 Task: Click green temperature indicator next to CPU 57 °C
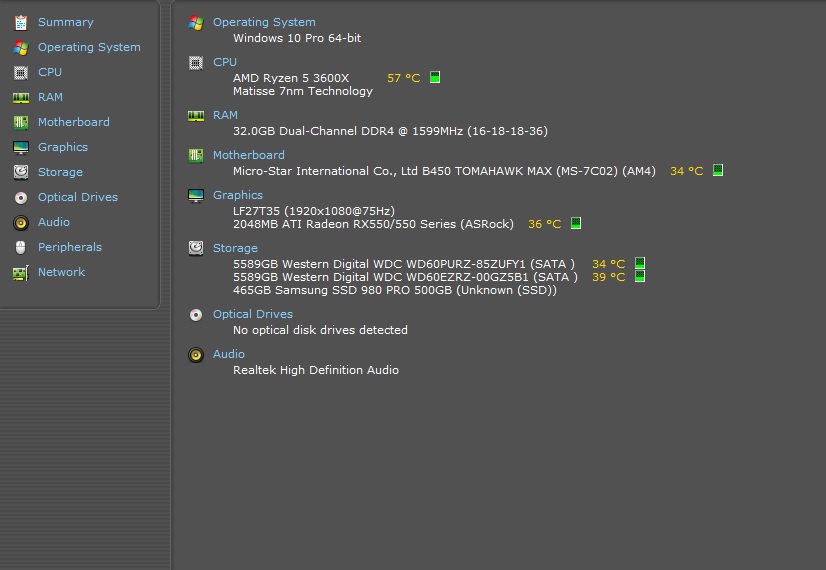(435, 77)
